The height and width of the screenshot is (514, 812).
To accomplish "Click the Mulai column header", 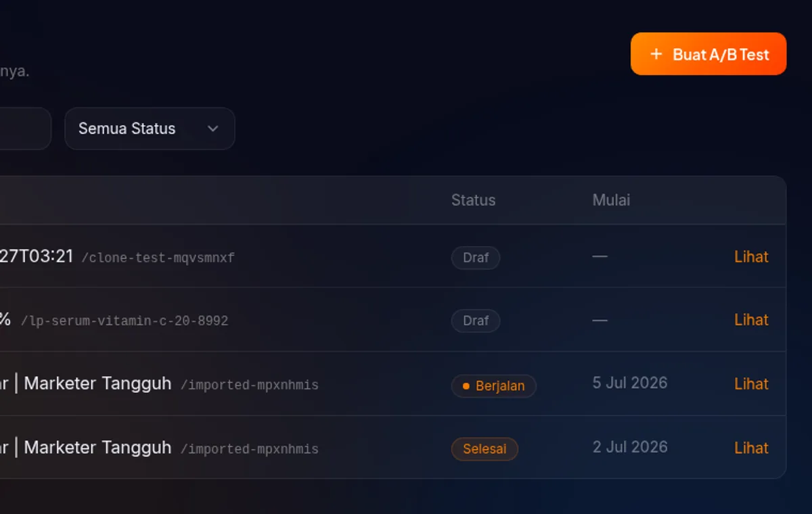I will [x=611, y=200].
